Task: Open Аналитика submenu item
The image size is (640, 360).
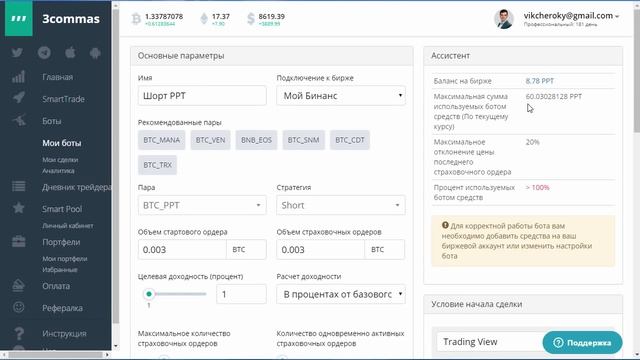Action: coord(58,171)
